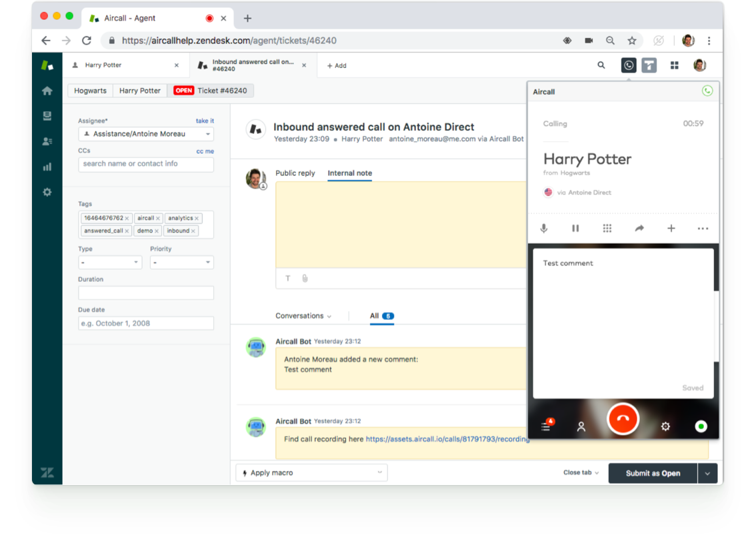Image resolution: width=756 pixels, height=549 pixels.
Task: Click the green phone icon in Aircall header
Action: click(707, 91)
